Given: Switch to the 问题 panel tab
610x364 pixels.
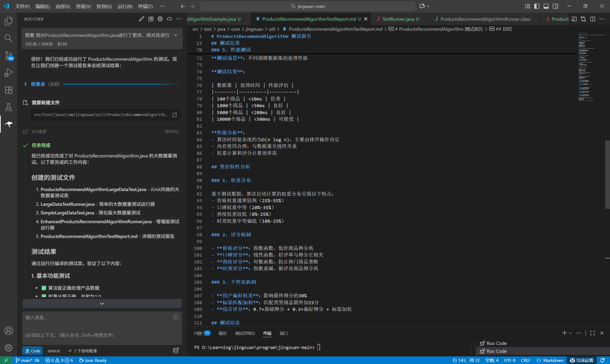Looking at the screenshot, I should coord(202,333).
